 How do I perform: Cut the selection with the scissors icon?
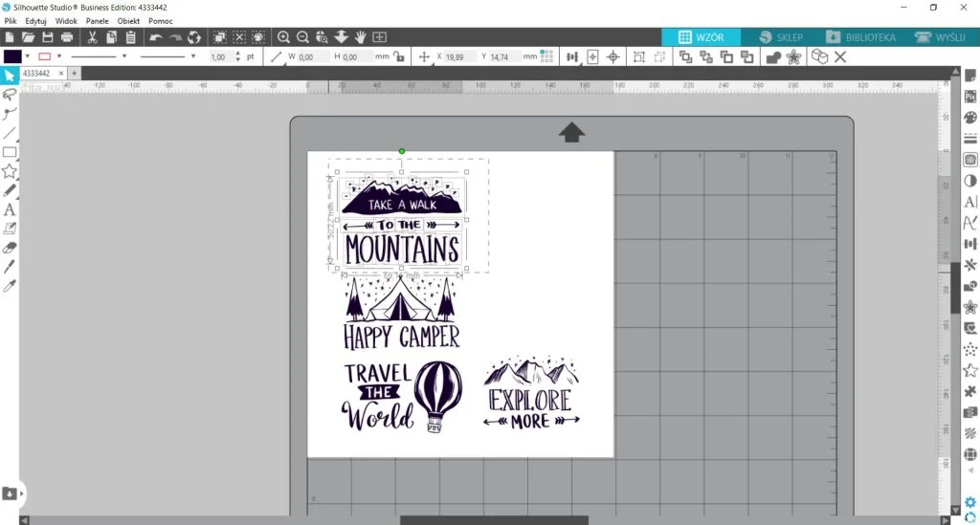(x=92, y=37)
